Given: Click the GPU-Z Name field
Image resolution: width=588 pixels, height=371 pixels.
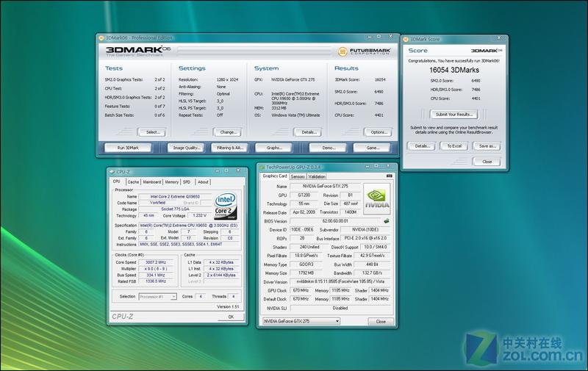Looking at the screenshot, I should click(x=325, y=187).
